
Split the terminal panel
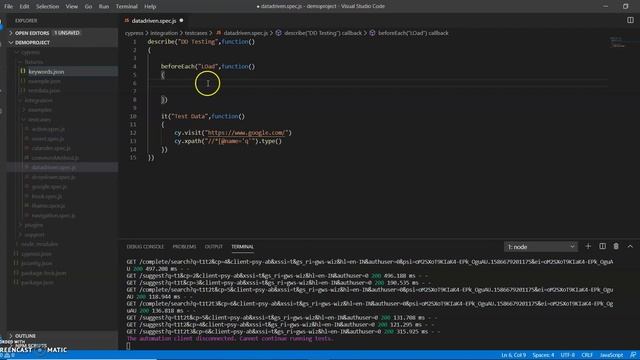[x=602, y=246]
